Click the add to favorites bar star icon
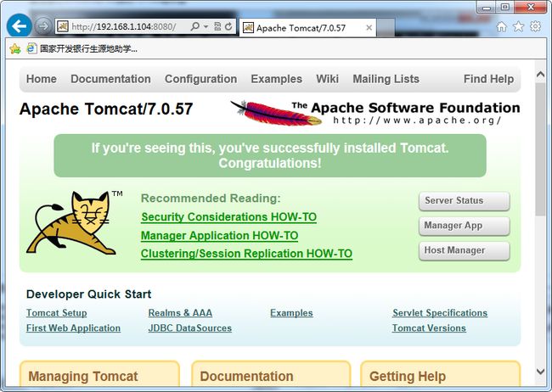Screen dimensions: 552x392 click(15, 48)
